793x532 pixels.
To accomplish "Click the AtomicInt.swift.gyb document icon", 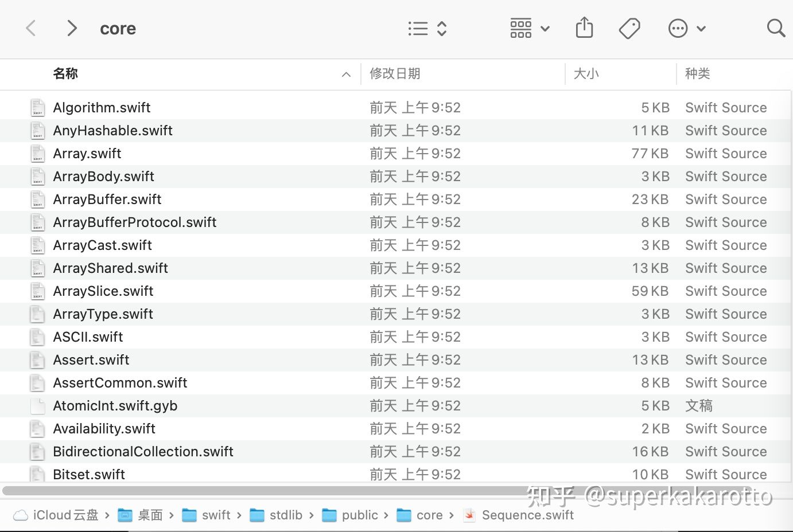I will 37,405.
